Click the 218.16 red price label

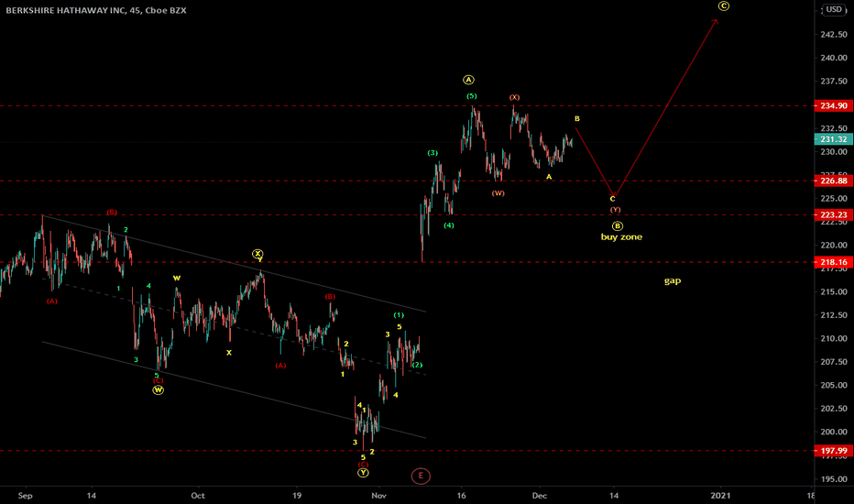[833, 262]
